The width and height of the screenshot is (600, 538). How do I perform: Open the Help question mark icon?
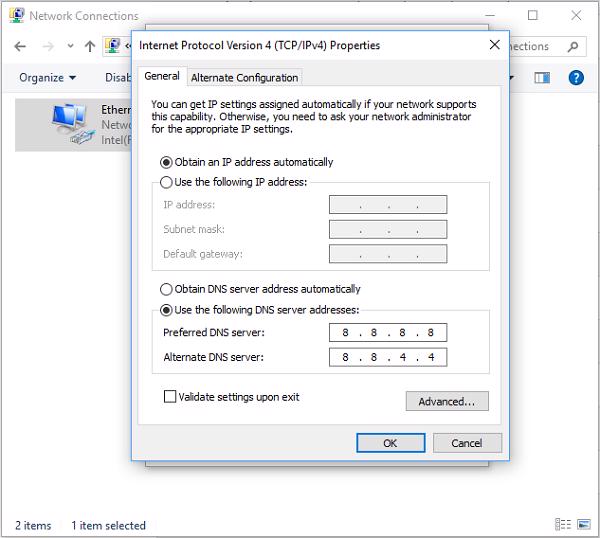[x=576, y=77]
